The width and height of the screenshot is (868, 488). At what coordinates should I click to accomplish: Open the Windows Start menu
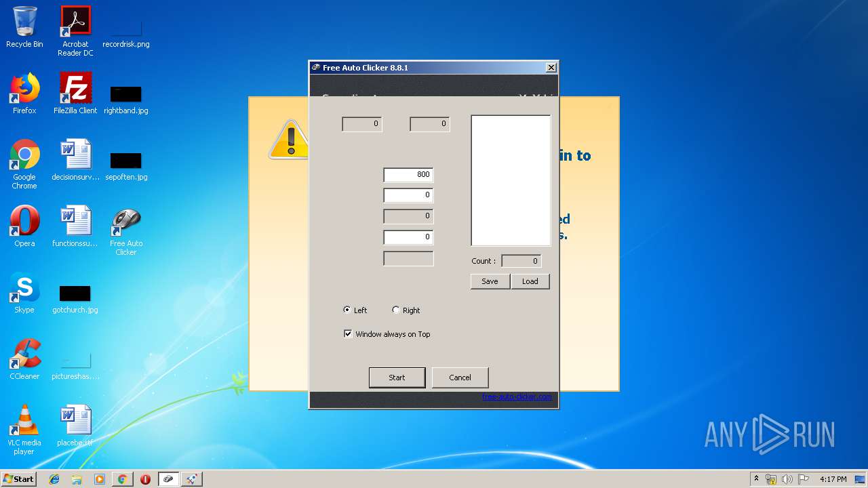[x=18, y=479]
